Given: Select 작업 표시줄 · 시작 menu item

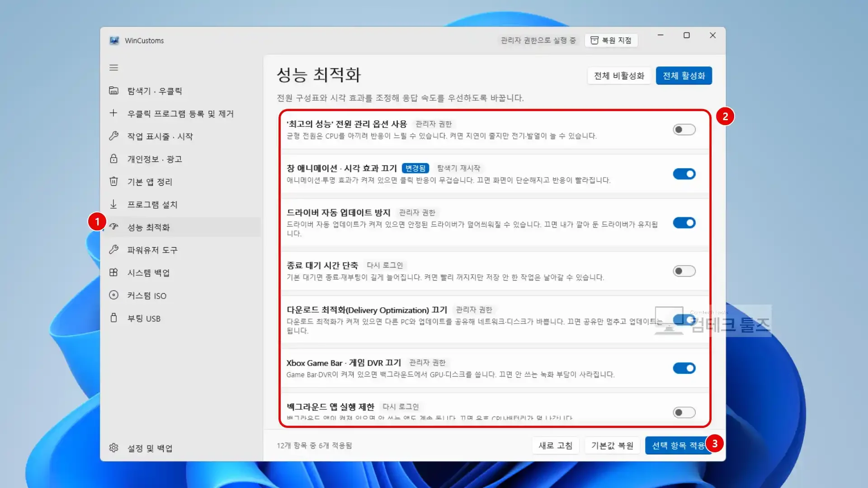Looking at the screenshot, I should tap(183, 136).
